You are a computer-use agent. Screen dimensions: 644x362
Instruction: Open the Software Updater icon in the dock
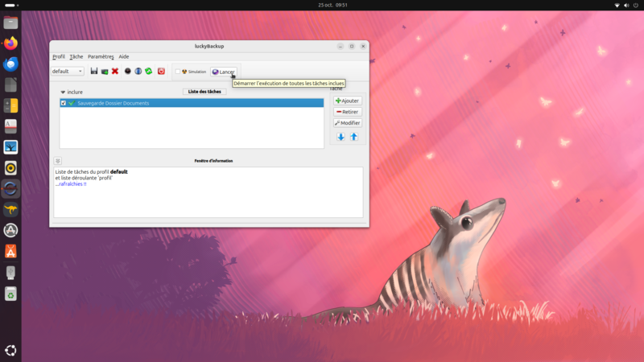coord(10,230)
